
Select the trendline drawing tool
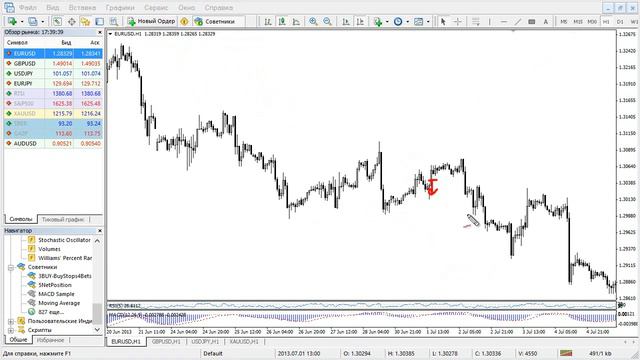click(x=518, y=22)
